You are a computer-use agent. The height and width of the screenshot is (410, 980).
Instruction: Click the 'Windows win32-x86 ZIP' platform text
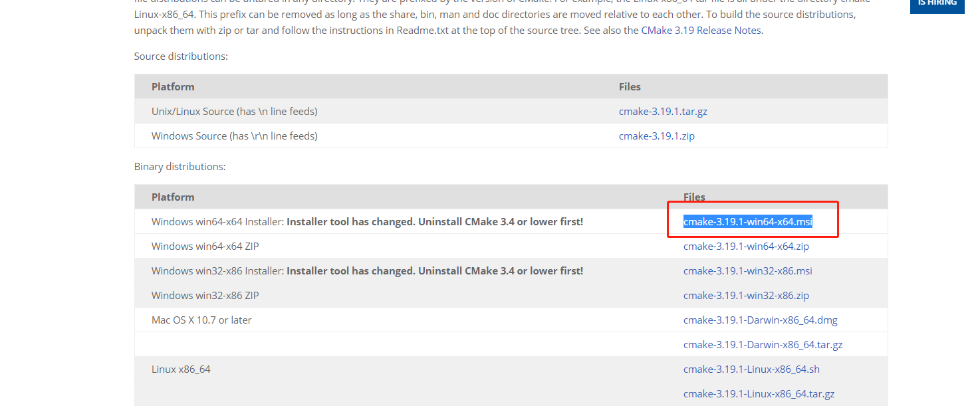[x=205, y=296]
